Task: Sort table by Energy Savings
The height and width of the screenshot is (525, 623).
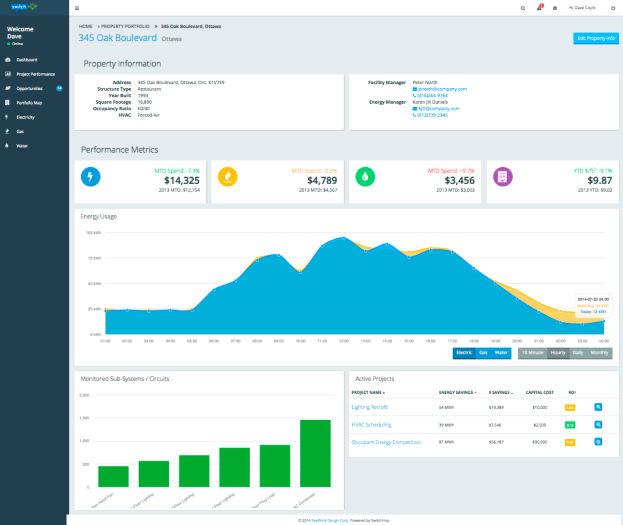Action: point(457,392)
